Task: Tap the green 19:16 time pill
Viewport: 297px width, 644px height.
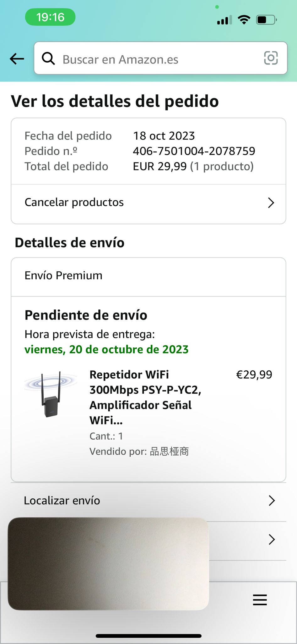Action: point(50,17)
